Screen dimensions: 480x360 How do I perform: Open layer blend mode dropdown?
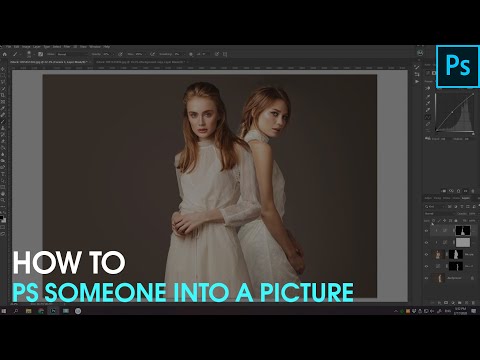click(439, 213)
